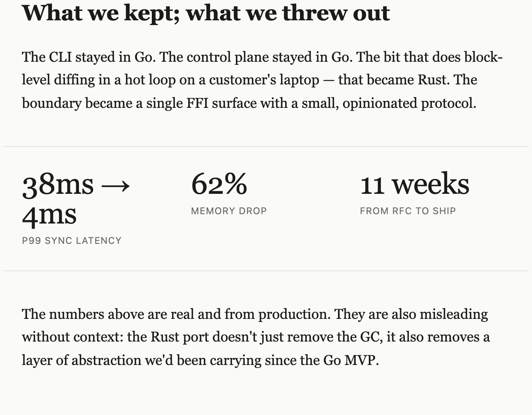The image size is (532, 415).
Task: Click the phrase 'layer of abstraction'
Action: pos(81,360)
